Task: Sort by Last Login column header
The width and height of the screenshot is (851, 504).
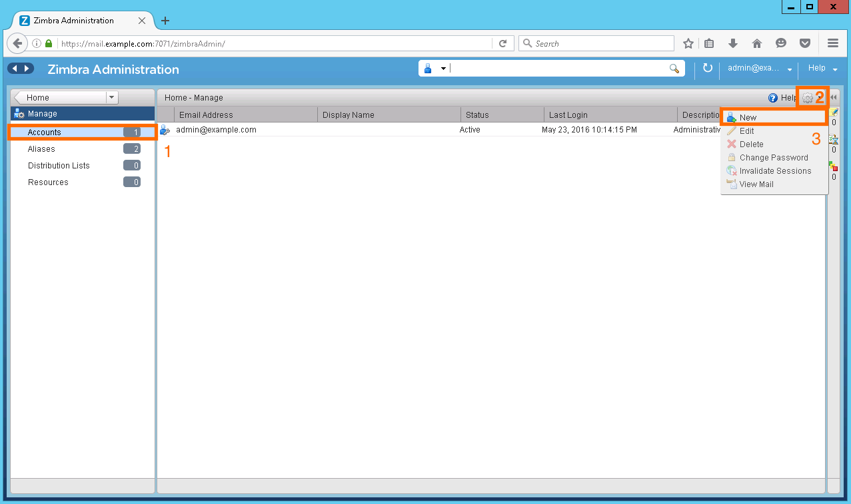Action: click(610, 115)
